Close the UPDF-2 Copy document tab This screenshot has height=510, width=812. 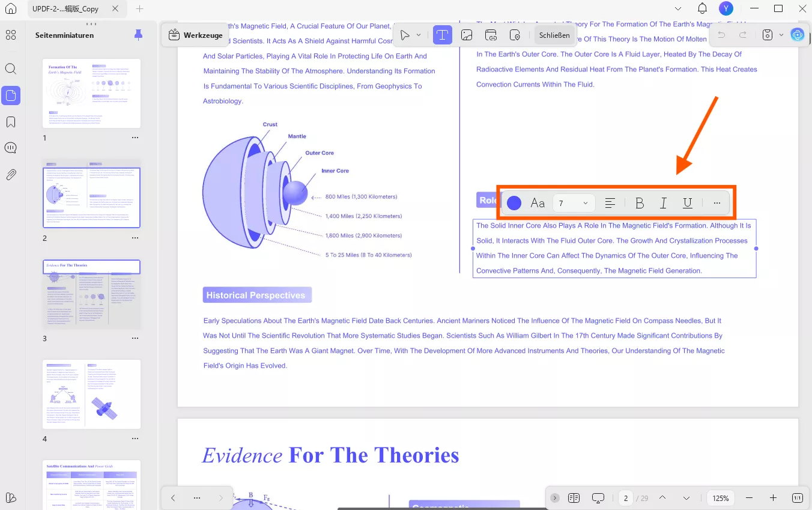click(x=116, y=9)
